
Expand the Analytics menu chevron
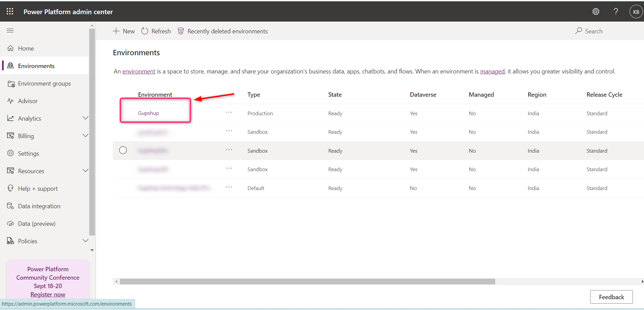point(86,118)
